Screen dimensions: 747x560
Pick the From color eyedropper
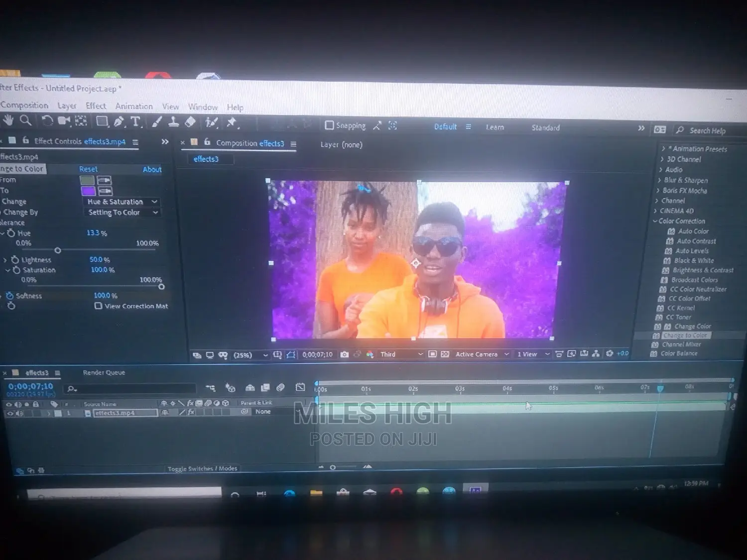(104, 180)
